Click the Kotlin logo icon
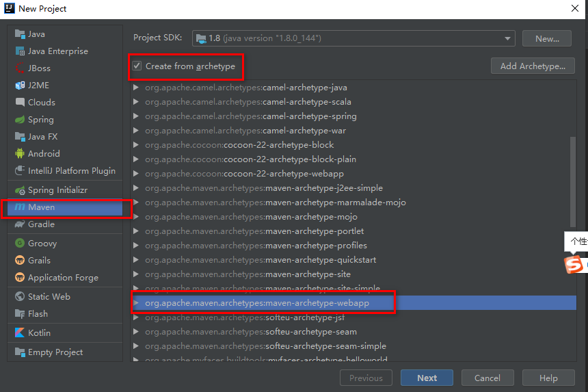Screen dimensions: 588x392 coord(20,332)
